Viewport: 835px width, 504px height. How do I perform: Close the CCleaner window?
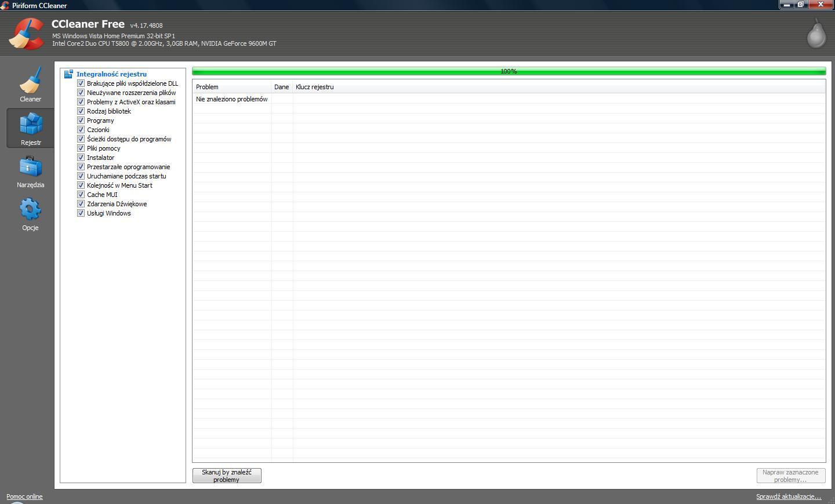[x=821, y=4]
